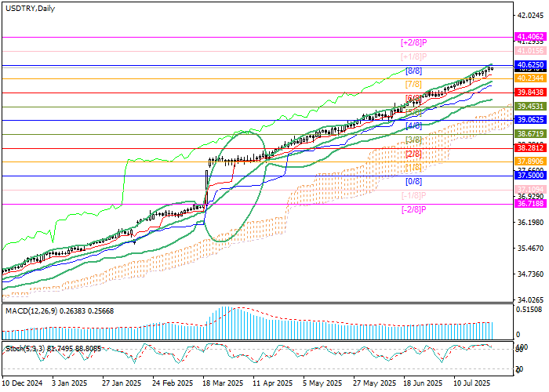
Task: Select the 3 Jan 2025 date label
Action: (x=69, y=383)
